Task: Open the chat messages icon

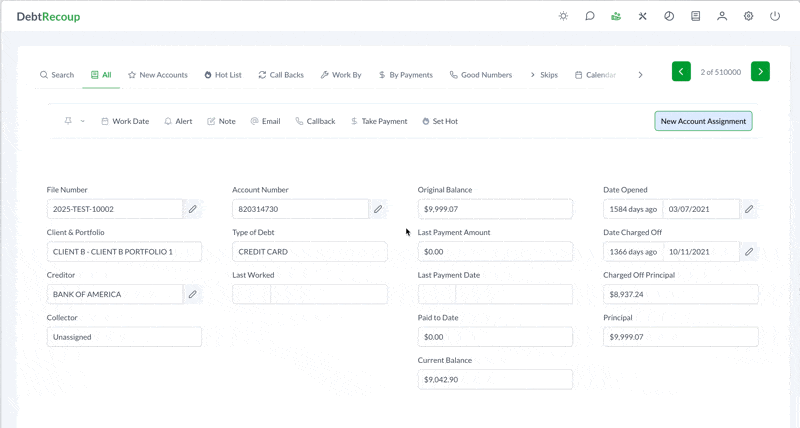Action: click(x=590, y=16)
